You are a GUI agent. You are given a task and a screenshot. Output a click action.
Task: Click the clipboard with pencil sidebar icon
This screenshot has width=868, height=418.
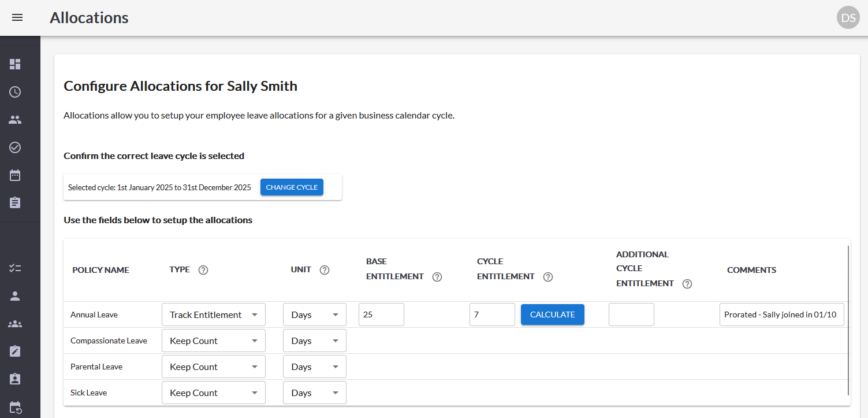point(15,351)
